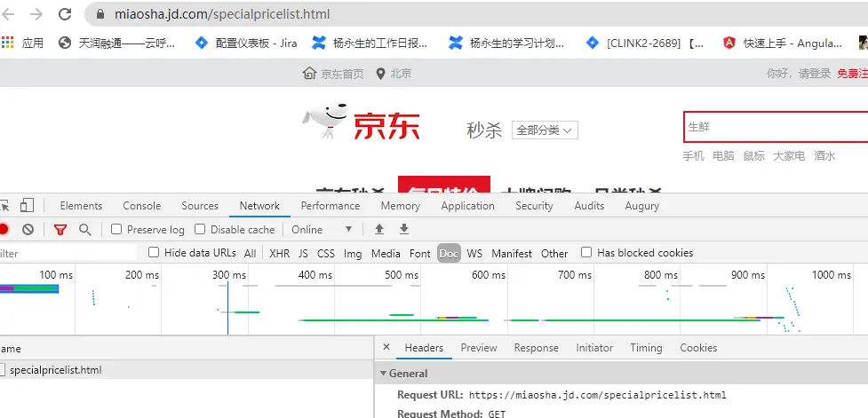Open the Performance panel
The height and width of the screenshot is (418, 868).
tap(330, 206)
